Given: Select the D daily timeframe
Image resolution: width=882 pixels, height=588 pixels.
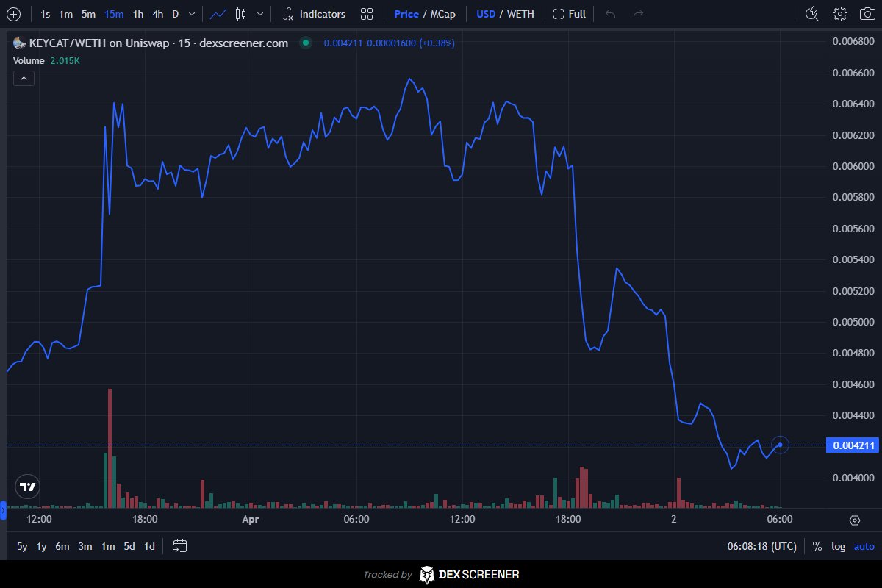Looking at the screenshot, I should click(x=176, y=14).
